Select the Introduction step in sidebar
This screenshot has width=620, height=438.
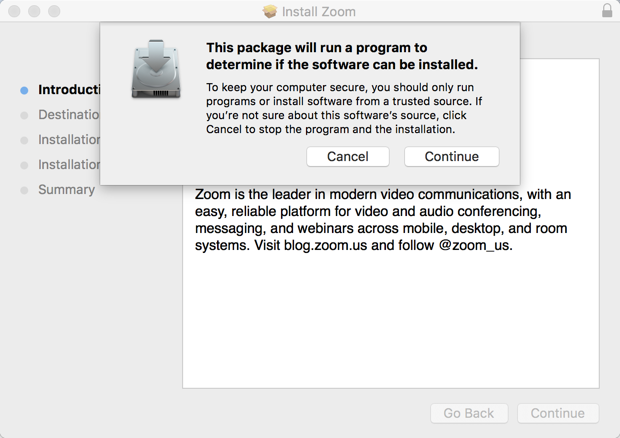pyautogui.click(x=68, y=90)
